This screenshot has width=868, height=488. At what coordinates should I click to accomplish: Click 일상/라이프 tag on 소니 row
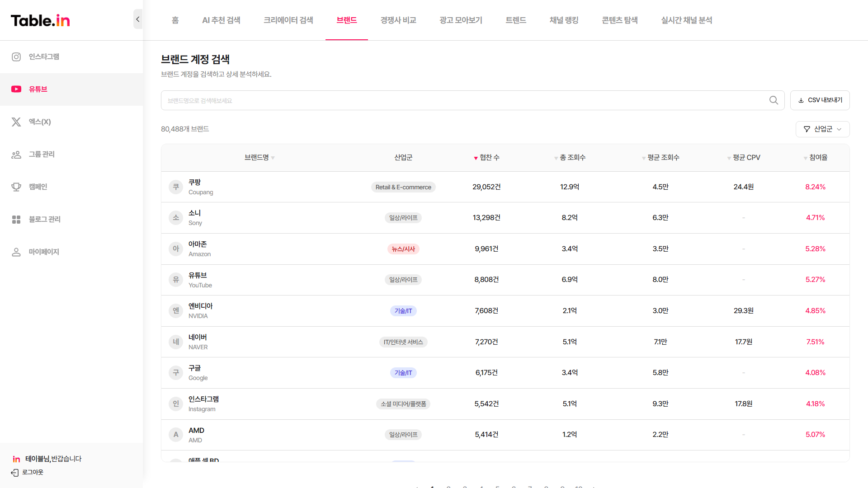(403, 218)
